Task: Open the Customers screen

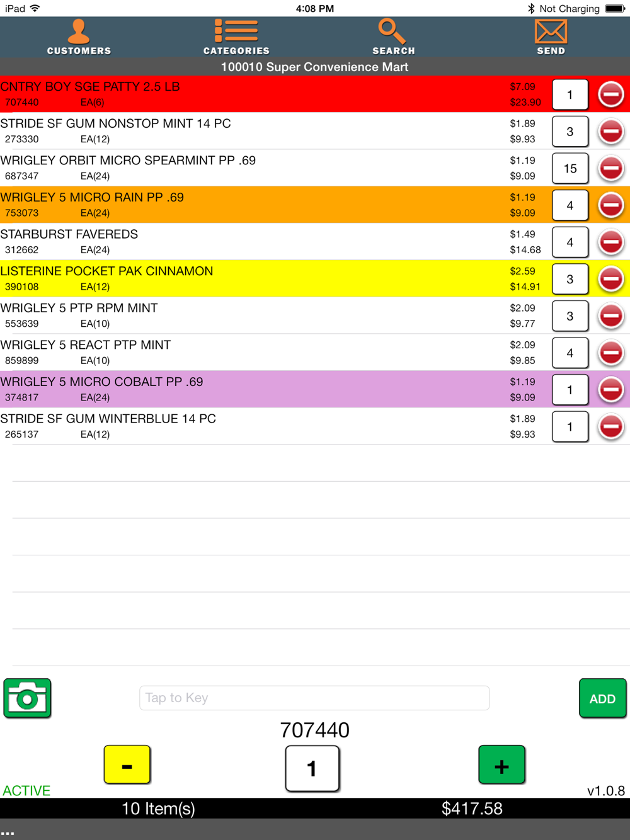Action: coord(79,37)
